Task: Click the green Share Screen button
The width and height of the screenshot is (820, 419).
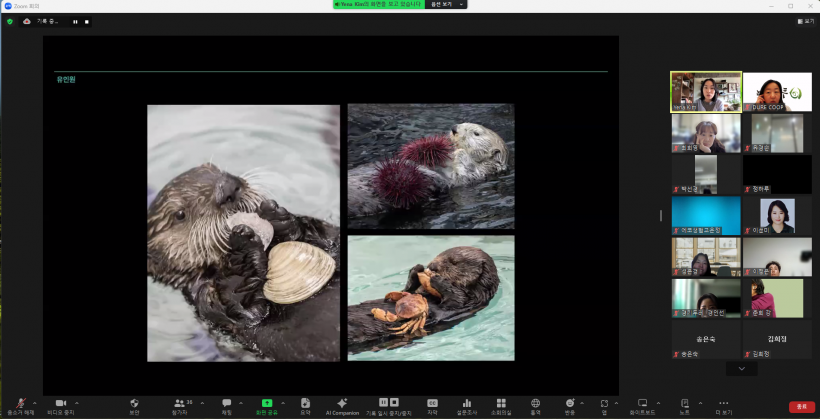Action: (267, 403)
